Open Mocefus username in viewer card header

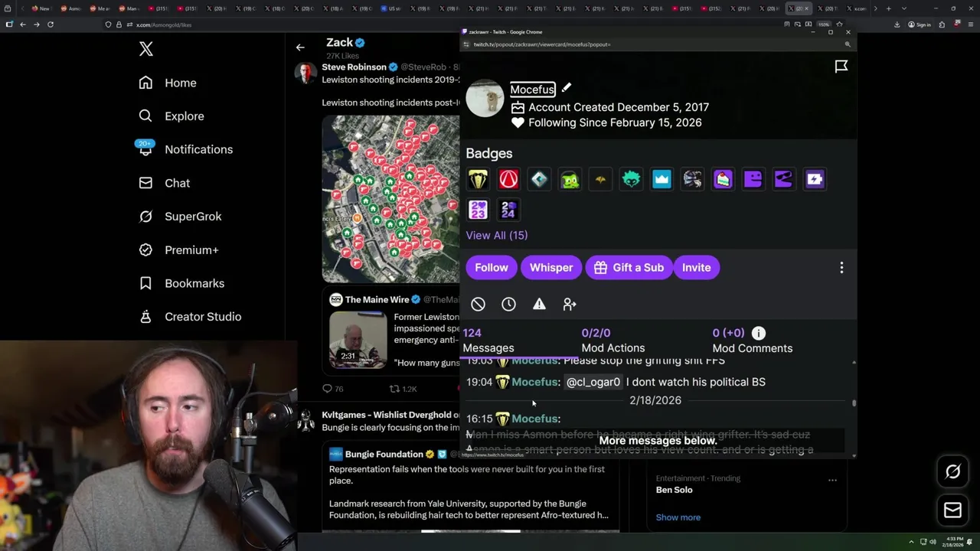[x=533, y=90]
